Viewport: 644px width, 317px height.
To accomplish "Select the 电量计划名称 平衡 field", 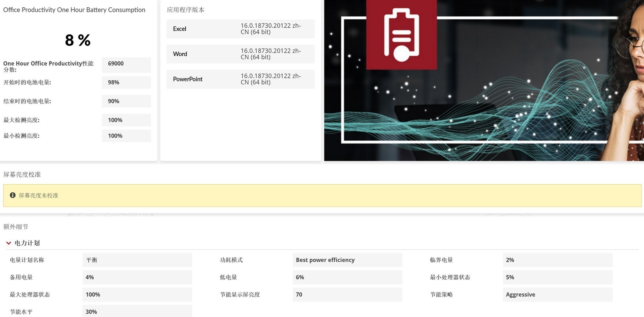I will [x=137, y=260].
